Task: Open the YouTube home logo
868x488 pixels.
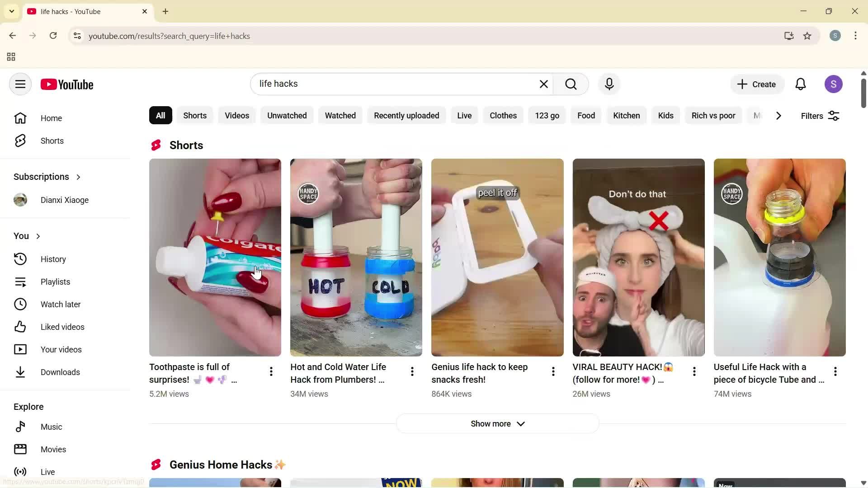Action: coord(67,84)
